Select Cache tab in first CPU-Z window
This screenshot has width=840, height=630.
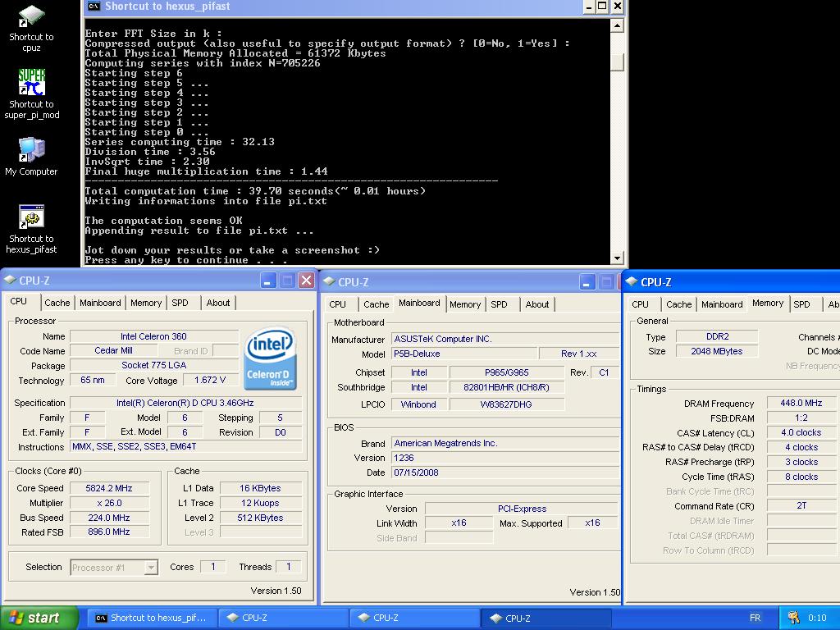pos(57,303)
